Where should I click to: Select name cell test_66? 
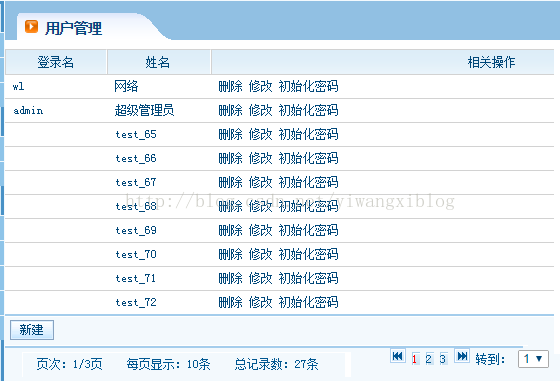coord(136,158)
